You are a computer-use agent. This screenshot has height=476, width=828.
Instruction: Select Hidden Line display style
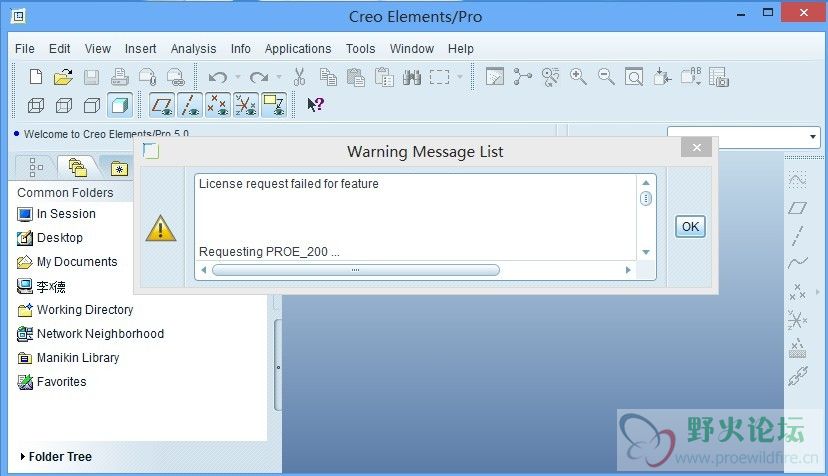pyautogui.click(x=64, y=105)
